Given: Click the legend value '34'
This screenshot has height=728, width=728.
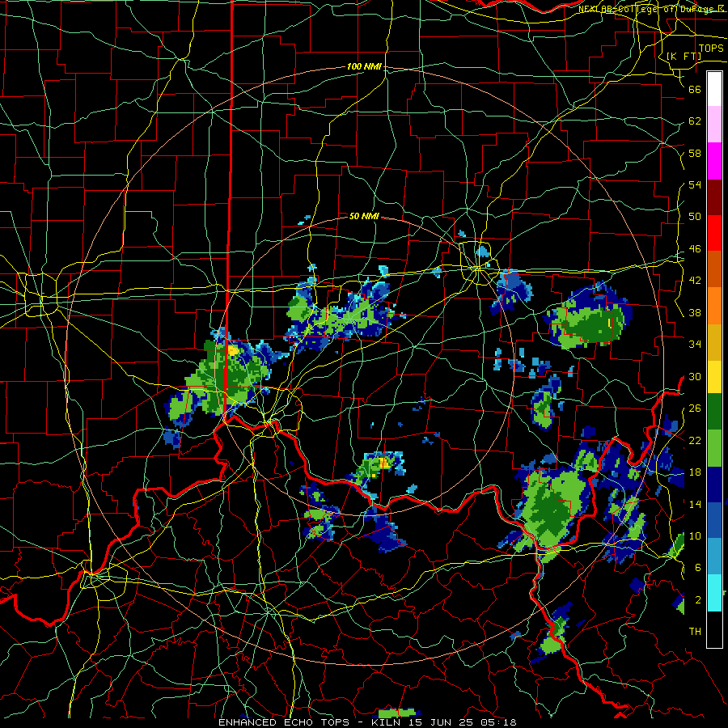Looking at the screenshot, I should click(x=695, y=344).
